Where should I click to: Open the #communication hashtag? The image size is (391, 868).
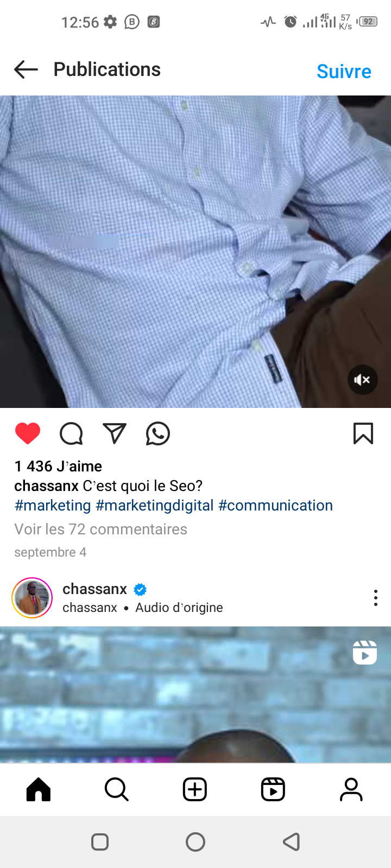pyautogui.click(x=275, y=506)
